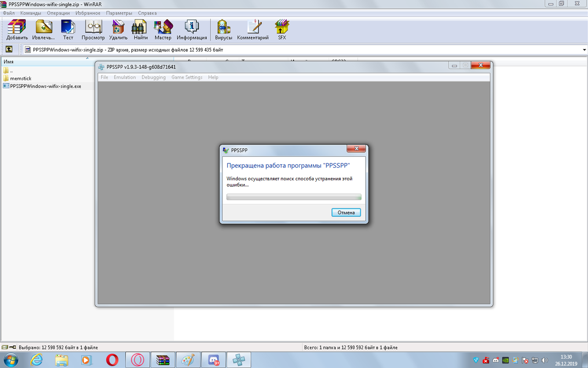
Task: Click the Отмена button in crash dialog
Action: pos(346,213)
